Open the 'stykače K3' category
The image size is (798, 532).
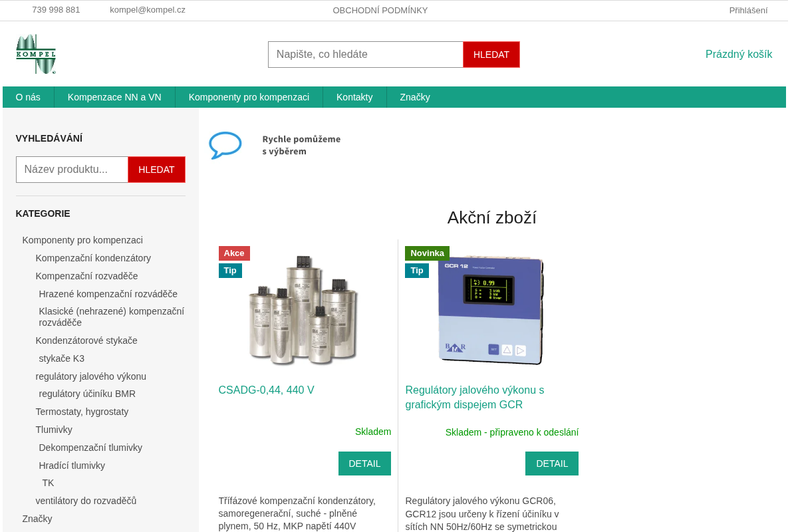[62, 358]
